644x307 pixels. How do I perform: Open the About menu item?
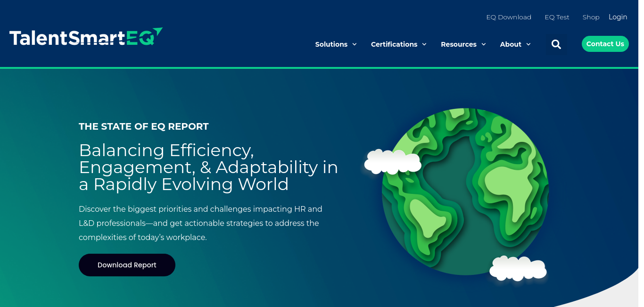[511, 44]
